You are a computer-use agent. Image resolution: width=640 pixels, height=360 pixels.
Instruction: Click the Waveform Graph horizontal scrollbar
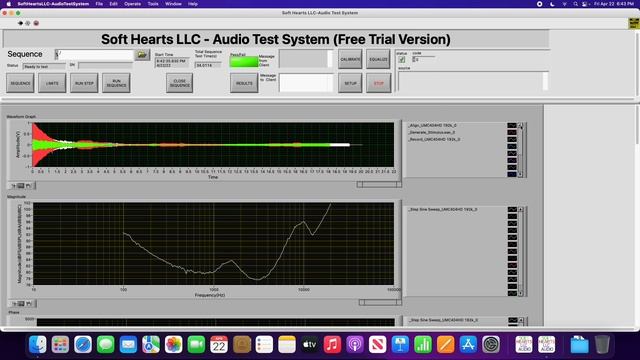(379, 184)
